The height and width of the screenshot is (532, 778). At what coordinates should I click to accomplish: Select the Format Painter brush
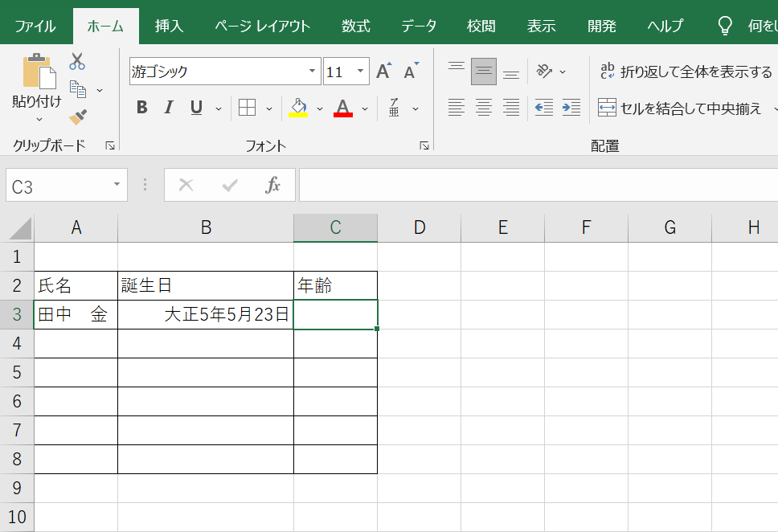[x=78, y=117]
